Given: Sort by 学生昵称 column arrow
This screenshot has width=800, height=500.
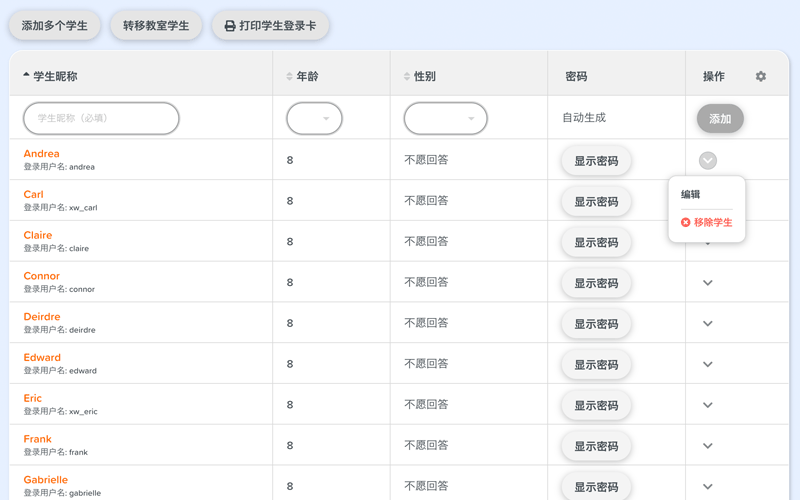Looking at the screenshot, I should pyautogui.click(x=26, y=74).
